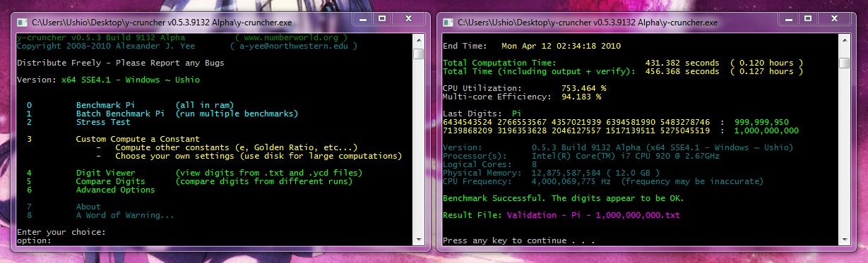Click the 'Batch Benchmark Pi' menu line
Image resolution: width=868 pixels, height=263 pixels.
[x=162, y=114]
